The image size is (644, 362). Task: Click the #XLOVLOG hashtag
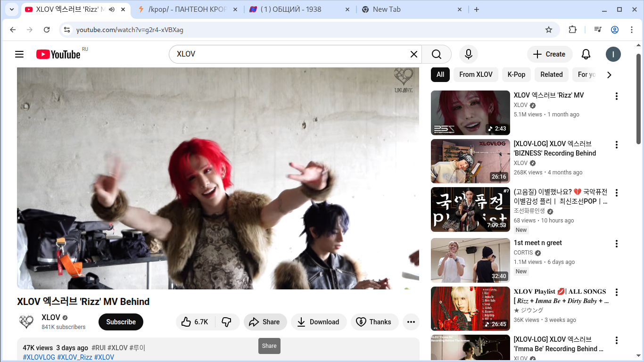coord(39,357)
